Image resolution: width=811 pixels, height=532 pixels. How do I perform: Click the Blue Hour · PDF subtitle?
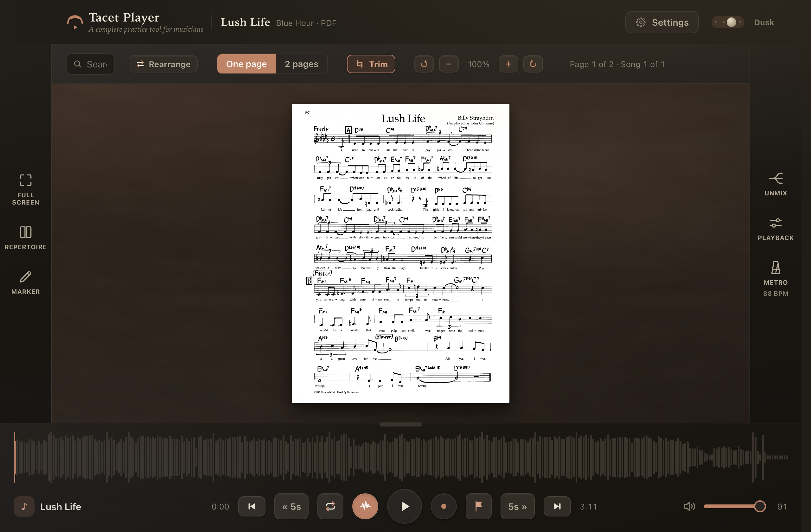tap(306, 23)
